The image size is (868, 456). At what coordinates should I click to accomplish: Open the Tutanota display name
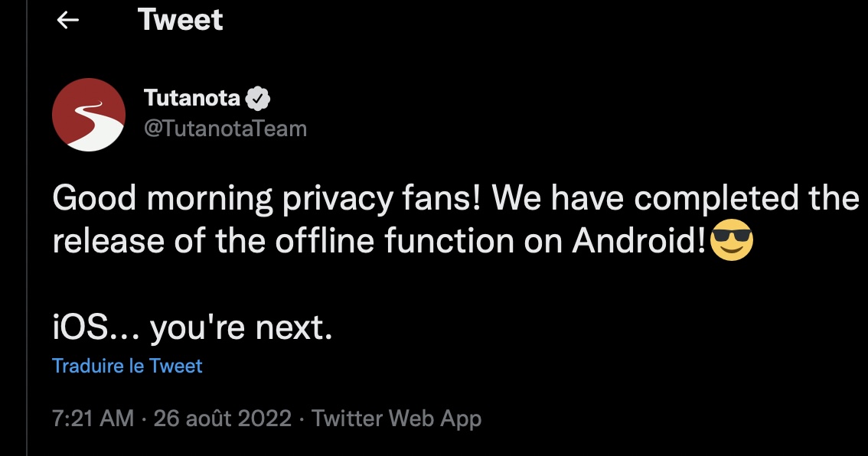(x=191, y=98)
